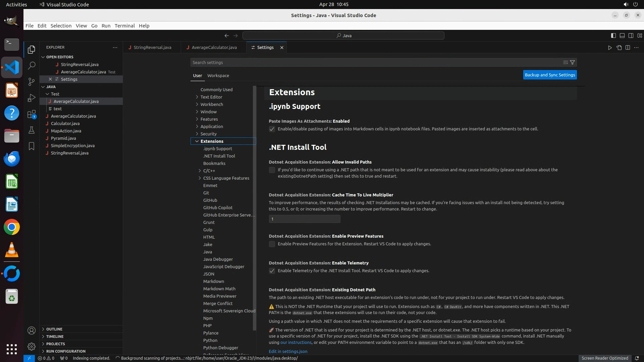
Task: Open the Extensions view icon
Action: (x=32, y=114)
